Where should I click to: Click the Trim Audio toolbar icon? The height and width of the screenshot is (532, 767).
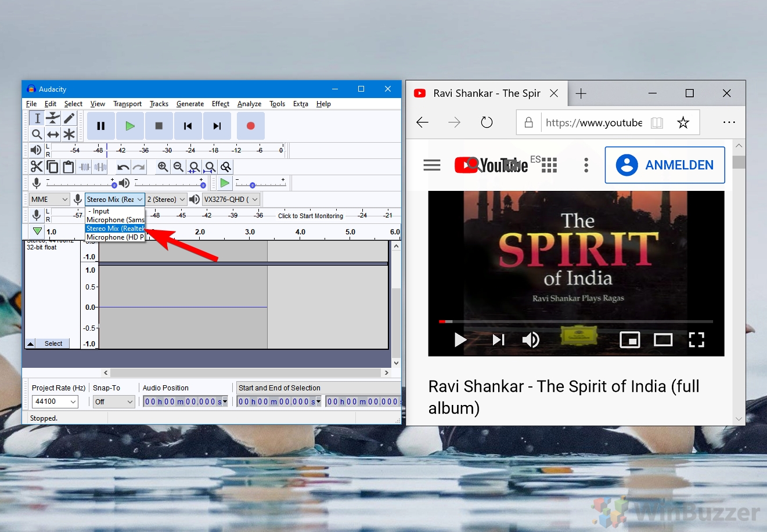[84, 167]
